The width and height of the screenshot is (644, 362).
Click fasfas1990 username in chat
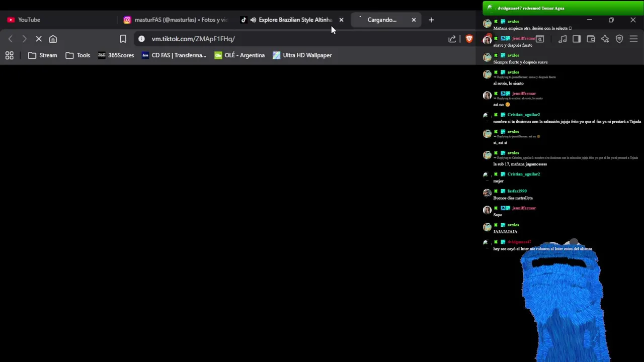pyautogui.click(x=517, y=191)
